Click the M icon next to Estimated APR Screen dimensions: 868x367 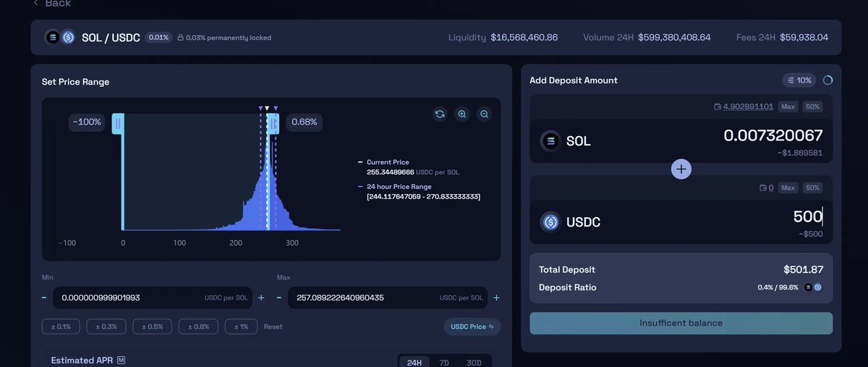(x=121, y=360)
